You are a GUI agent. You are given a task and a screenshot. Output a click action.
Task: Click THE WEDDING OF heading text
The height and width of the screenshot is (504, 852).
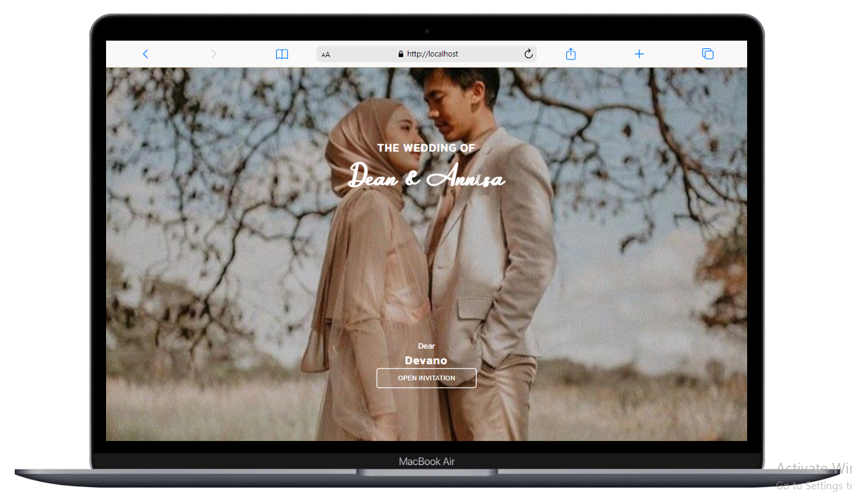426,148
